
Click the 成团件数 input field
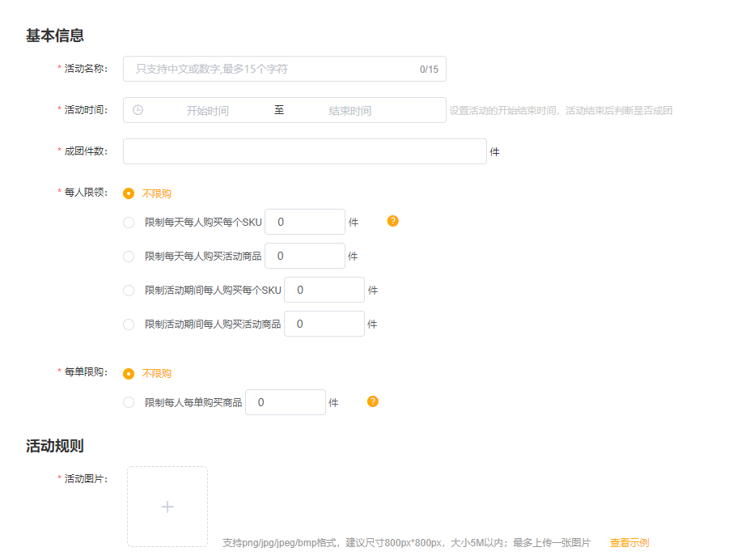pyautogui.click(x=304, y=151)
